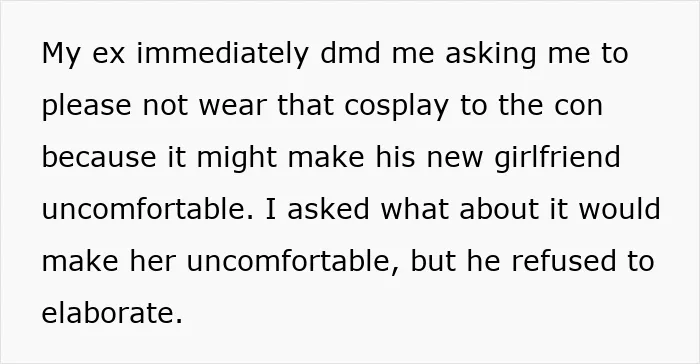
Task: Click the word "wear"
Action: coord(232,106)
